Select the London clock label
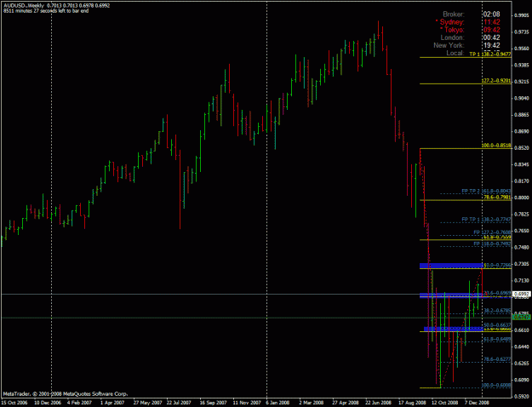532x407 pixels. click(452, 37)
